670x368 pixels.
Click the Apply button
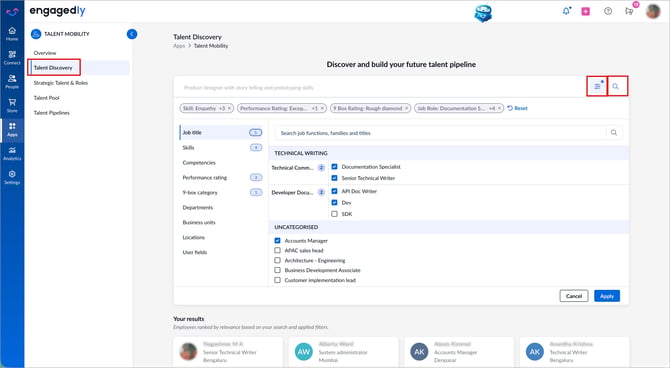[607, 296]
